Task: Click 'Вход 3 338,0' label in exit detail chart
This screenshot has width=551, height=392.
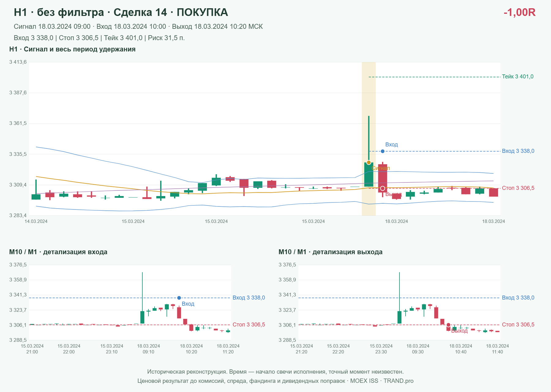Action: 518,298
